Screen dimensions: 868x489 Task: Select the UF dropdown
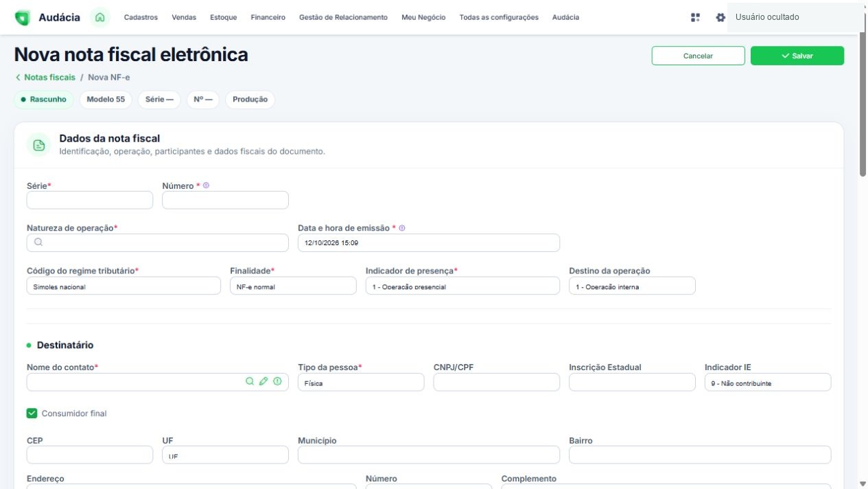(x=225, y=455)
